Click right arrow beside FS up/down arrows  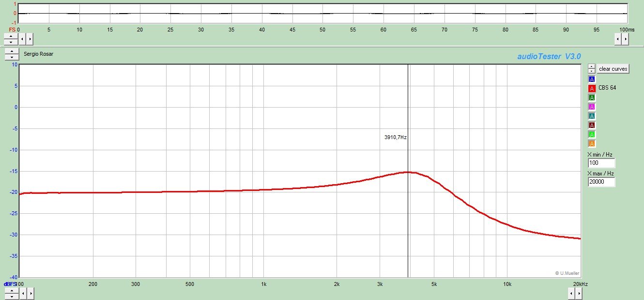(x=30, y=39)
